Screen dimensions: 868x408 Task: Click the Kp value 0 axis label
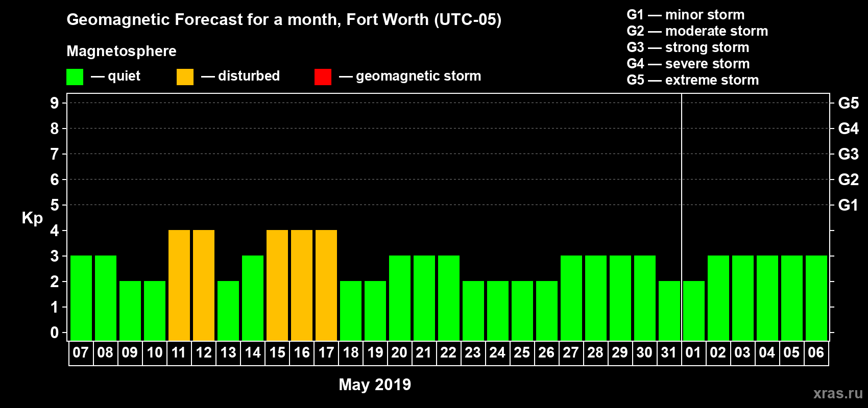(x=55, y=333)
